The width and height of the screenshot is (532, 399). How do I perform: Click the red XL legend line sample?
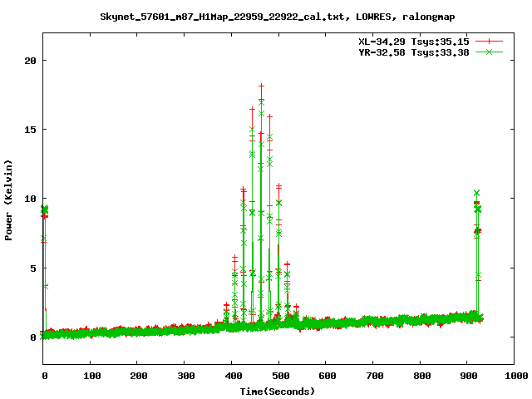tap(489, 42)
